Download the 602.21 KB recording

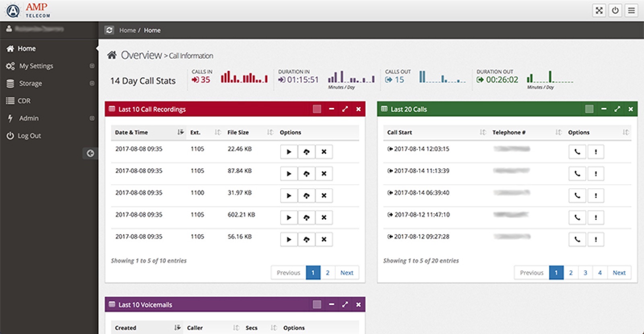306,218
